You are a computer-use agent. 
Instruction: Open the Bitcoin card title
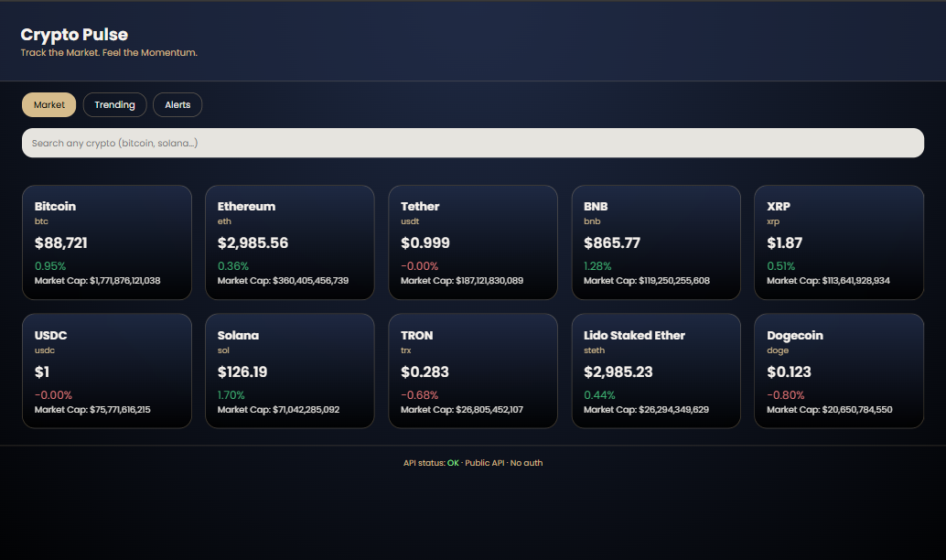(x=55, y=207)
